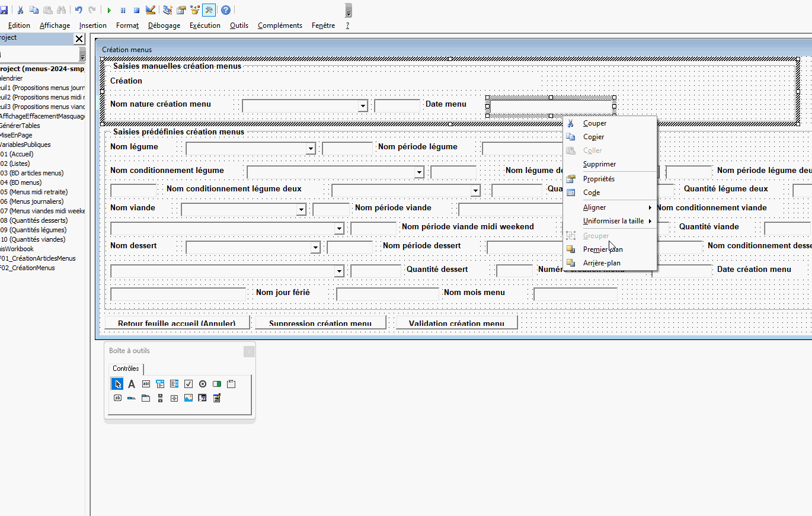Toggle Design mode in the toolbar

[151, 10]
